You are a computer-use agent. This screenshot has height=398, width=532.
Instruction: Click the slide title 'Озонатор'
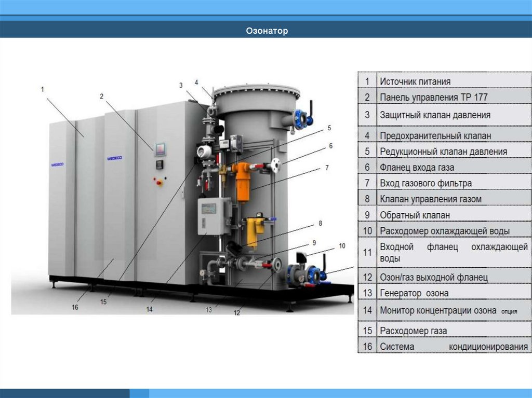point(267,31)
